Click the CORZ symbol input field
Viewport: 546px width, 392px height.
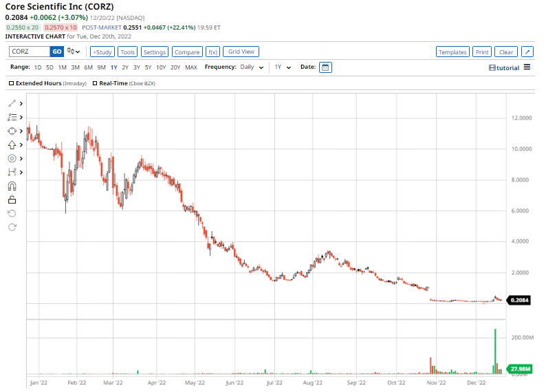(30, 52)
